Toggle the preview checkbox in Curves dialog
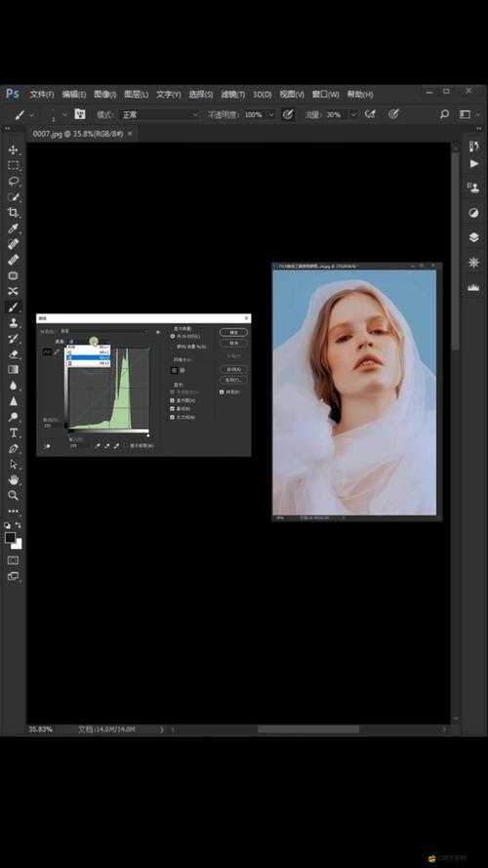The width and height of the screenshot is (488, 868). [222, 392]
